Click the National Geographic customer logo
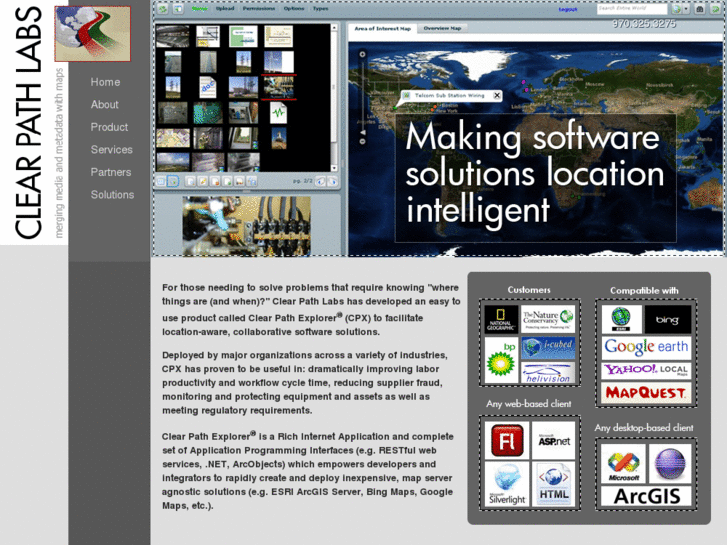The height and width of the screenshot is (545, 727). (x=501, y=319)
